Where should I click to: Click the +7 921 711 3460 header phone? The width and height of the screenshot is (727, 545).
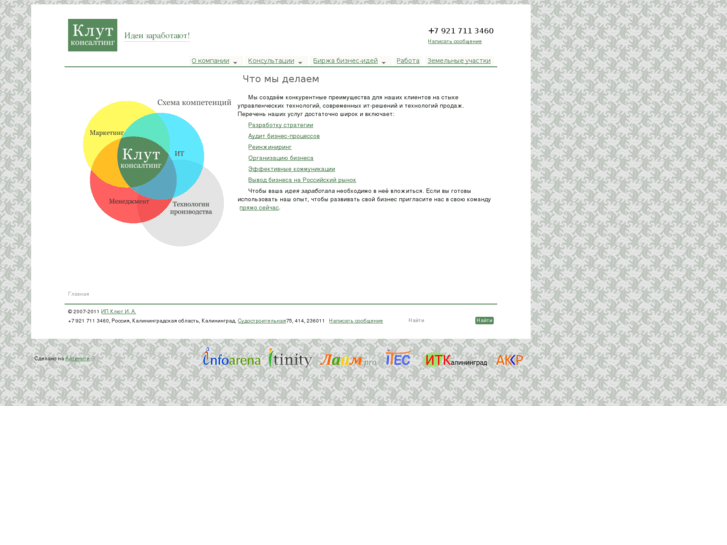[x=461, y=31]
